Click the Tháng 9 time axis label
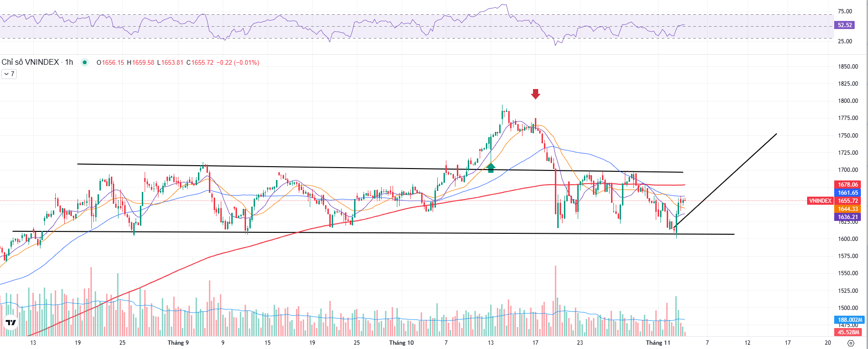This screenshot has width=868, height=349. click(178, 343)
